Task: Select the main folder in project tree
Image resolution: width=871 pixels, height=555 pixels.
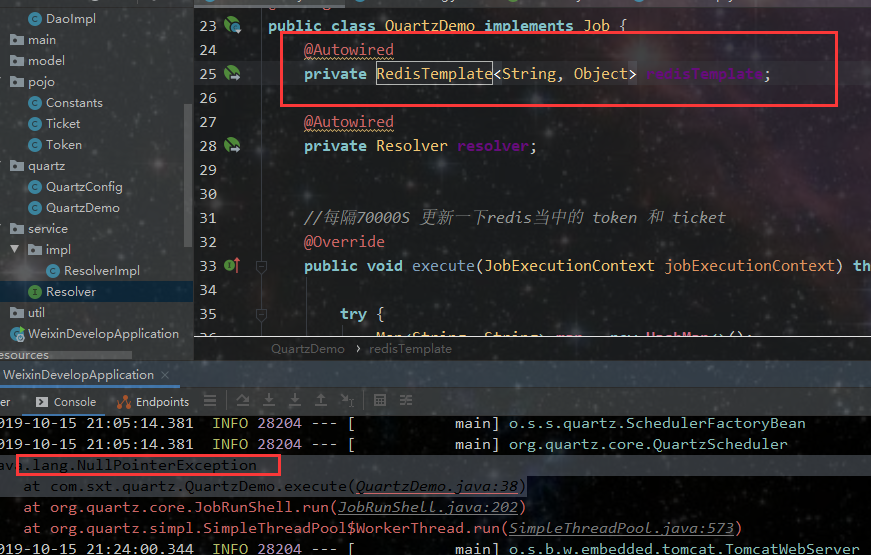Action: [x=42, y=40]
